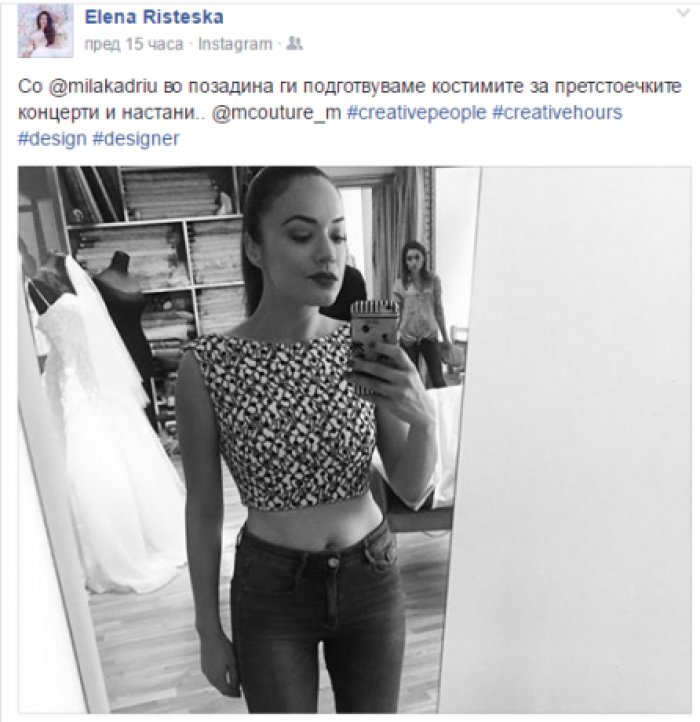Click the #design hashtag

[x=52, y=139]
